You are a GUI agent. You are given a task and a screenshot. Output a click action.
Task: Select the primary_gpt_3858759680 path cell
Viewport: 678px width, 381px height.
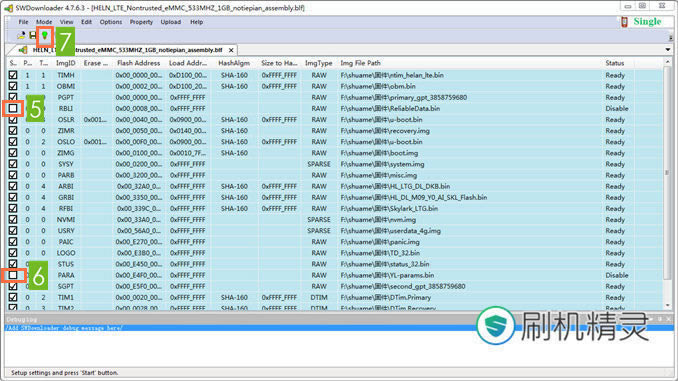coord(403,97)
